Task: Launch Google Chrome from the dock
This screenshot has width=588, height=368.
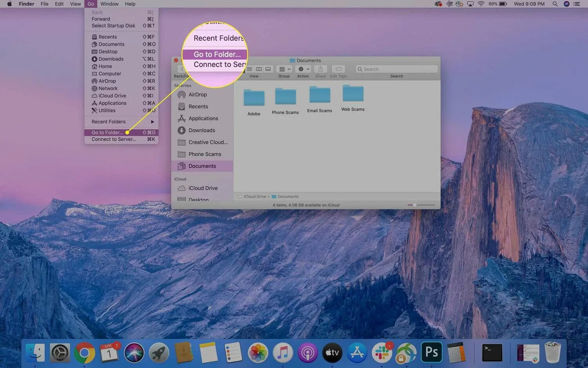Action: point(84,352)
